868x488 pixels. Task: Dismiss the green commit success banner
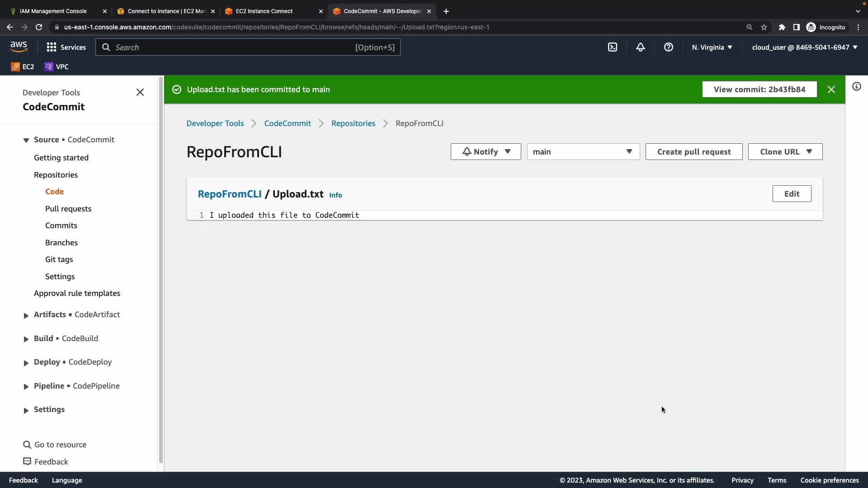click(x=831, y=89)
